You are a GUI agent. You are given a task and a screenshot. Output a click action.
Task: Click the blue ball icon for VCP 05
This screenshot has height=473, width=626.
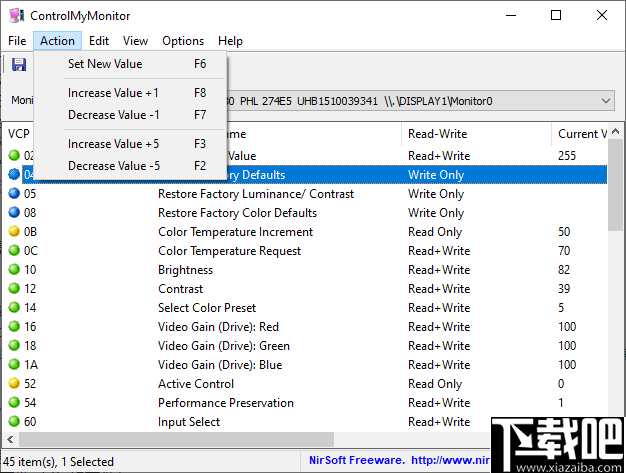click(x=14, y=194)
